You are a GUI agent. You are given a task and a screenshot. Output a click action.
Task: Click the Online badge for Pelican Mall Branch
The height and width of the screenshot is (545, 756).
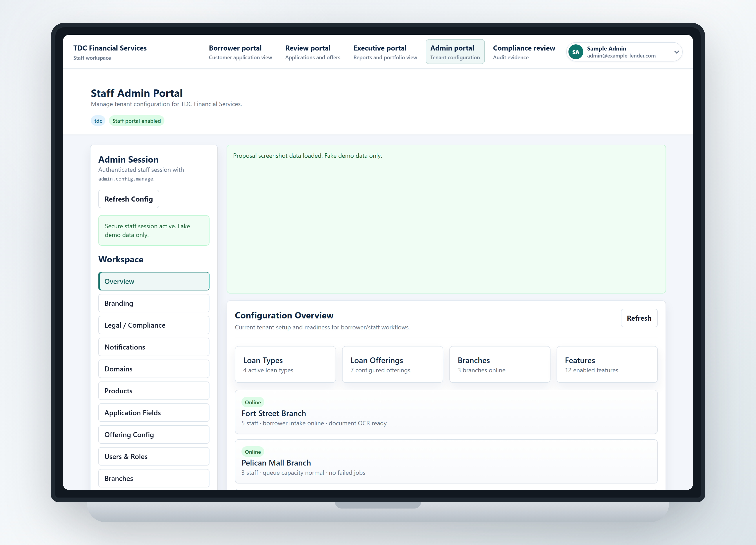(253, 452)
